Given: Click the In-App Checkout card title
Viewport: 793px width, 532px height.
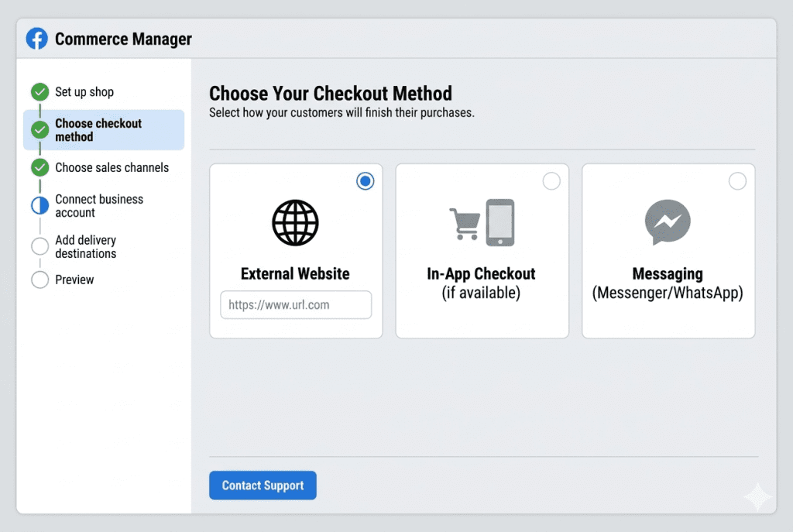Looking at the screenshot, I should pyautogui.click(x=481, y=273).
